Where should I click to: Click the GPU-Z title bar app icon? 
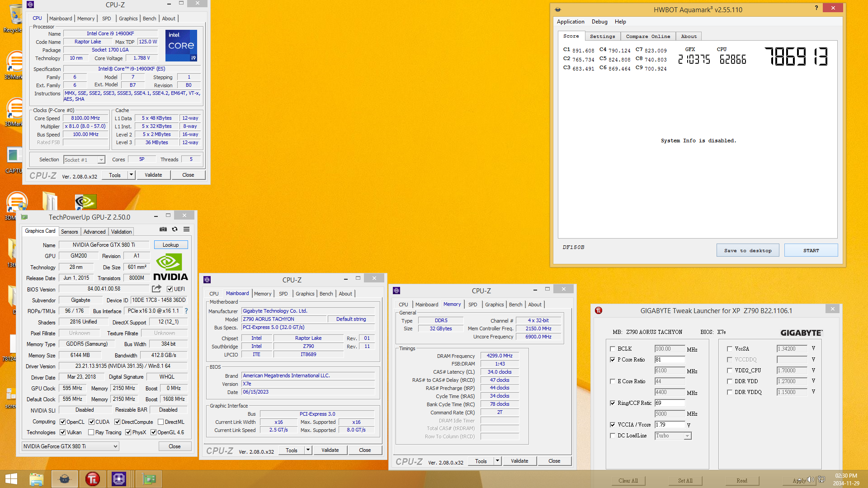click(24, 217)
